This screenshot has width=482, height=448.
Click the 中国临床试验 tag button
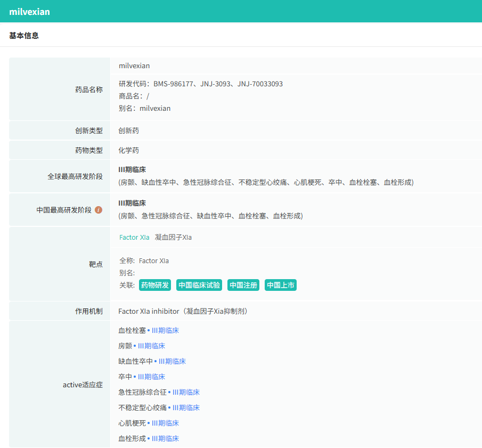199,285
